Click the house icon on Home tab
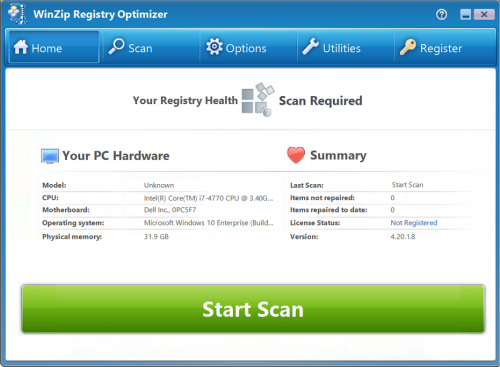 [21, 47]
